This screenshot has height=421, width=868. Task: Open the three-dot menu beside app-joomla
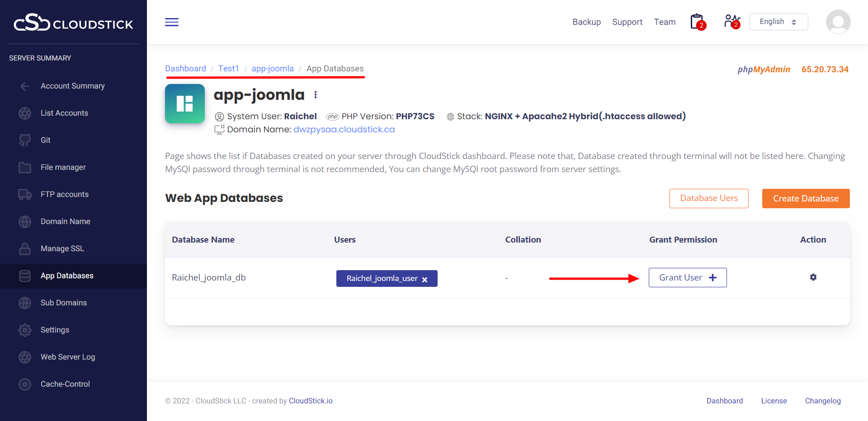(316, 95)
